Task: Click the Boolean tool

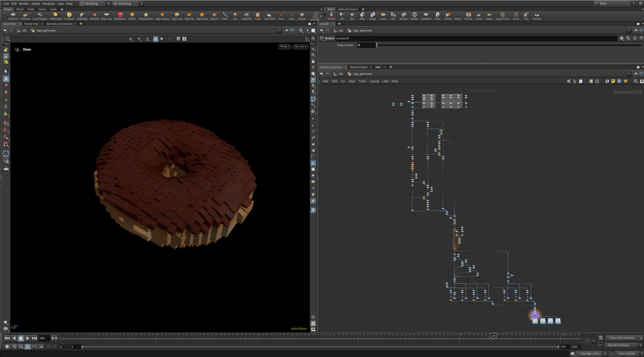Action: point(404,16)
